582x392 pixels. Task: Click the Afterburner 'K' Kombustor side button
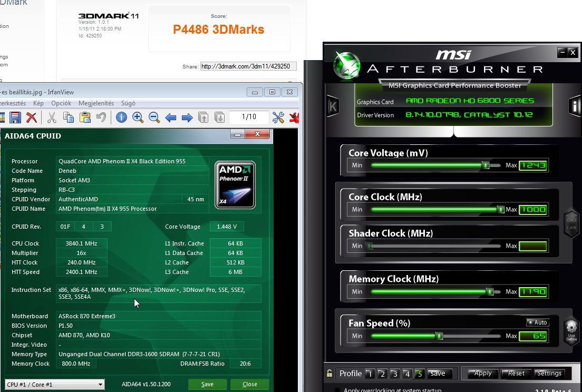tap(333, 106)
